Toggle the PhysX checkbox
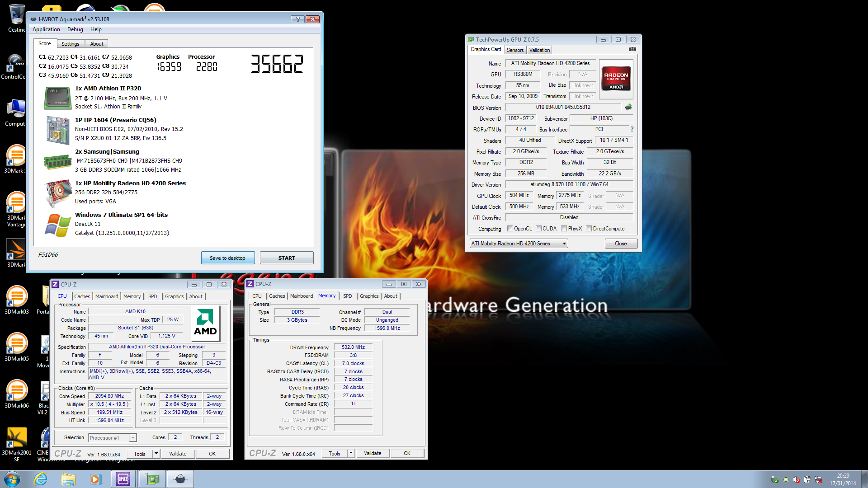This screenshot has height=488, width=868. click(x=564, y=229)
